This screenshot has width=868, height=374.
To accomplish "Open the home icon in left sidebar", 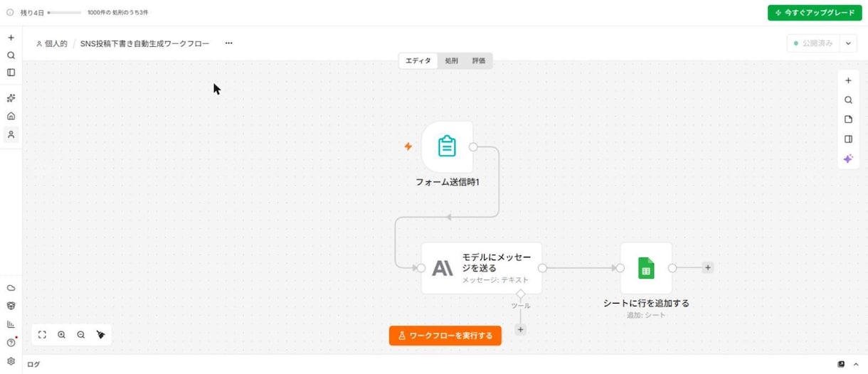I will coord(11,116).
